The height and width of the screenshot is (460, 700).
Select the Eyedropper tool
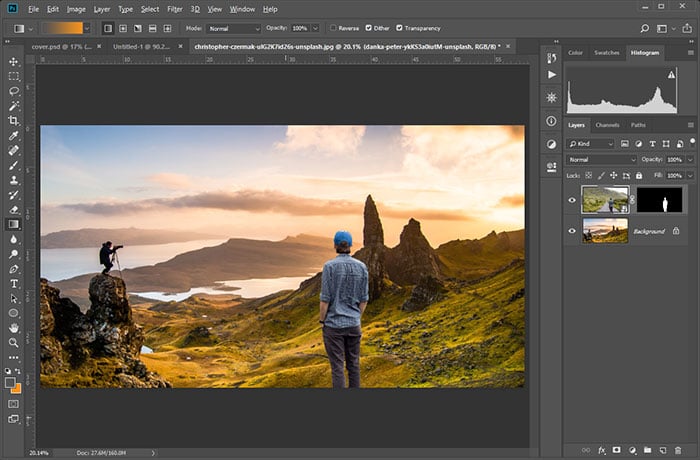click(13, 135)
